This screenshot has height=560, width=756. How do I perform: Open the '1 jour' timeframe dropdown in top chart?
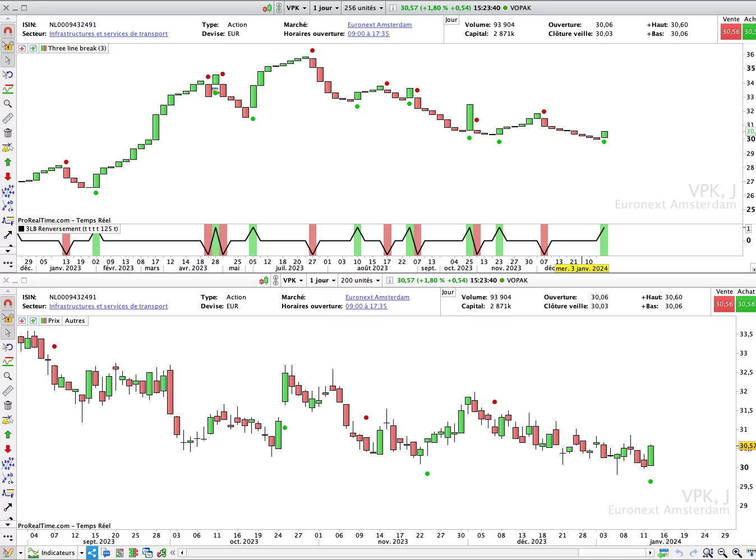click(x=326, y=8)
